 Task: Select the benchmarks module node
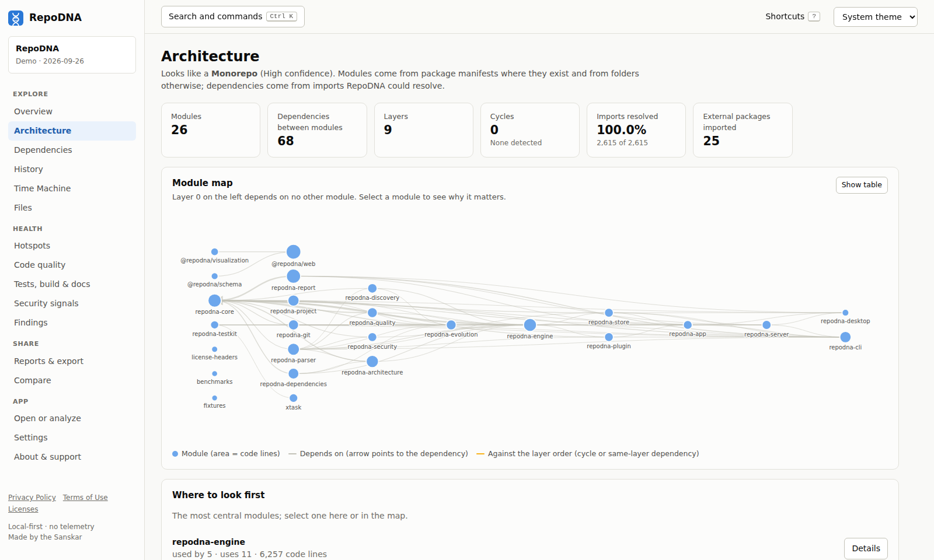point(215,373)
